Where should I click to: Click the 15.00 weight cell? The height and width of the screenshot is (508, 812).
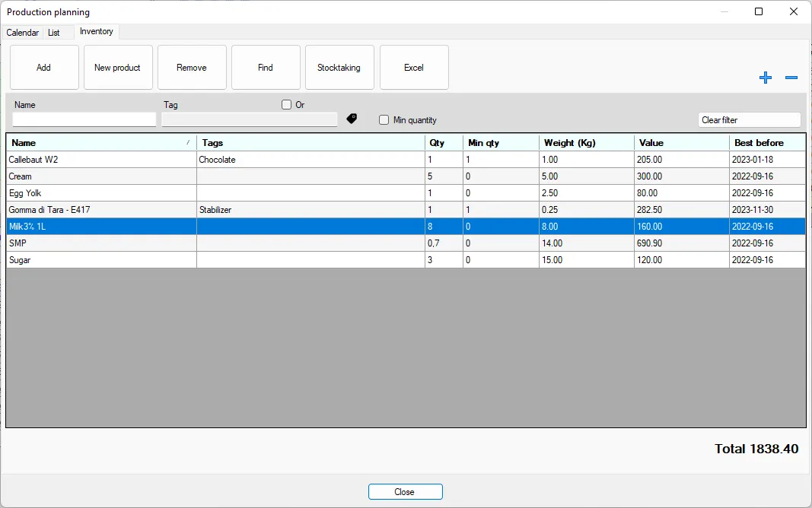(x=586, y=259)
